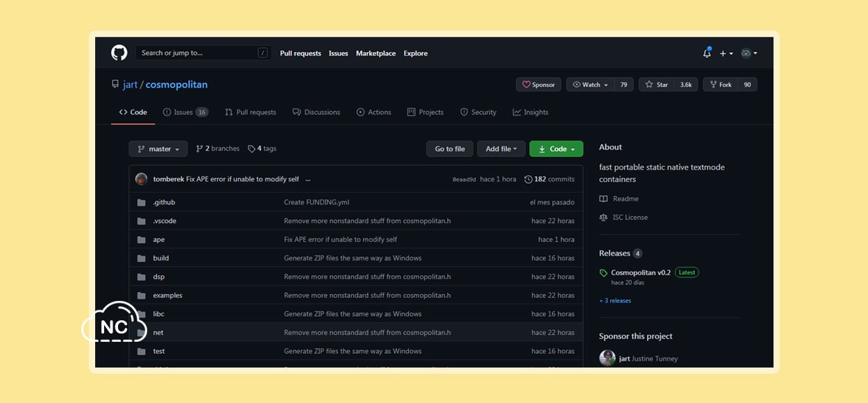The image size is (868, 403).
Task: Click the .github folder icon
Action: click(x=141, y=202)
